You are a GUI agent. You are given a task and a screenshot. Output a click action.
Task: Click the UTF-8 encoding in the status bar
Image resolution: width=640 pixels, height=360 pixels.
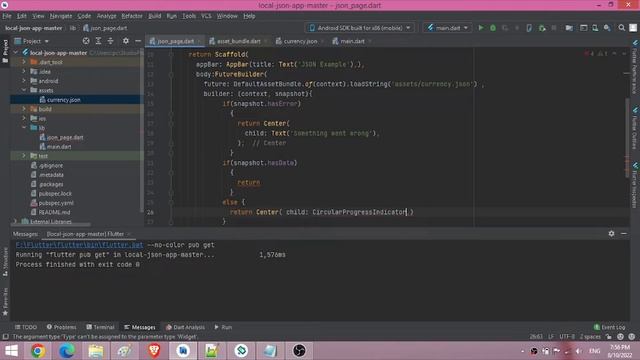[567, 337]
